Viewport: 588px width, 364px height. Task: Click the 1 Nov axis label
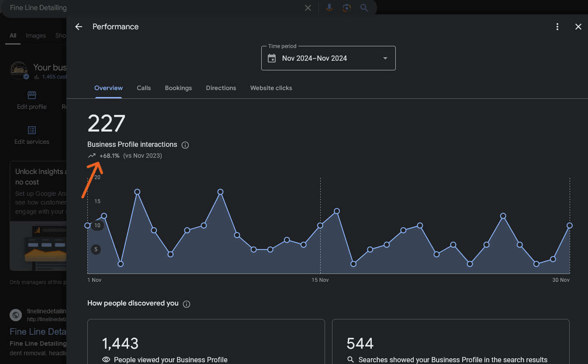pyautogui.click(x=94, y=280)
